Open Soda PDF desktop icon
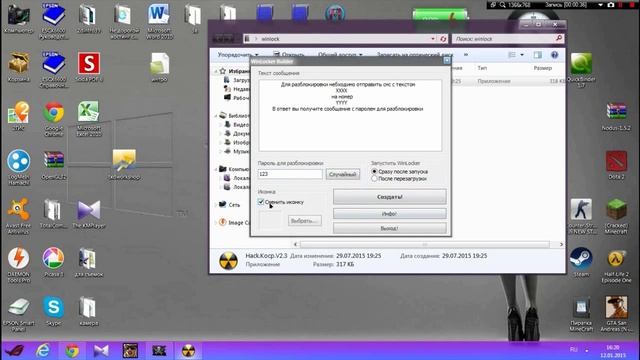This screenshot has width=640, height=360. tap(89, 67)
